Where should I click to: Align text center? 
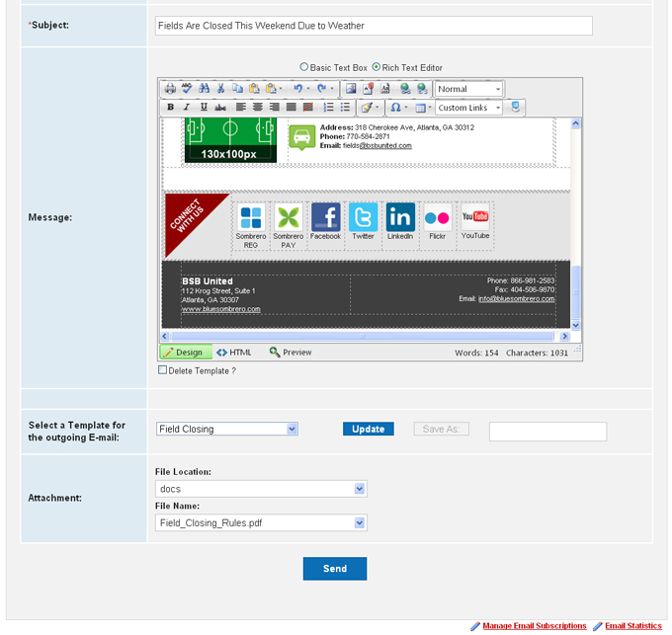click(x=258, y=107)
